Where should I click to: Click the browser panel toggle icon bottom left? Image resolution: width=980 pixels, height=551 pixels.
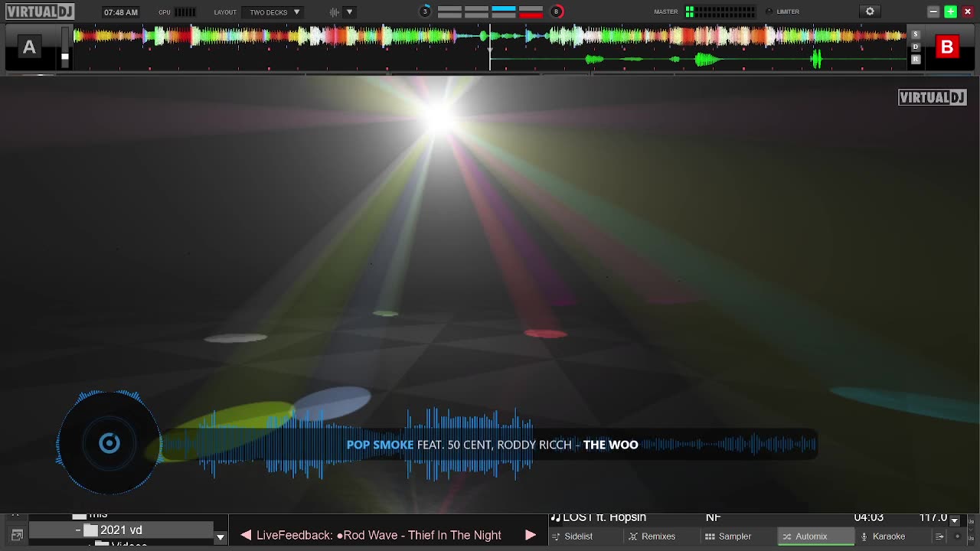pyautogui.click(x=17, y=535)
